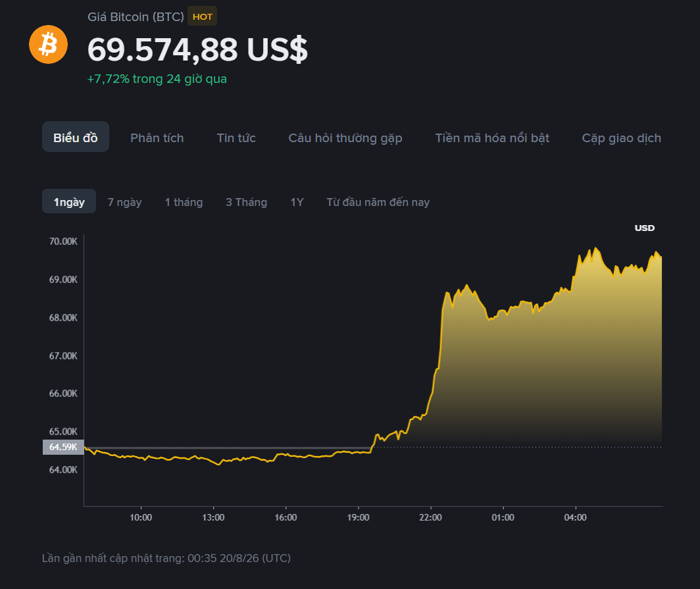The image size is (700, 589).
Task: Click the 16:00 time axis label
Action: [x=286, y=517]
